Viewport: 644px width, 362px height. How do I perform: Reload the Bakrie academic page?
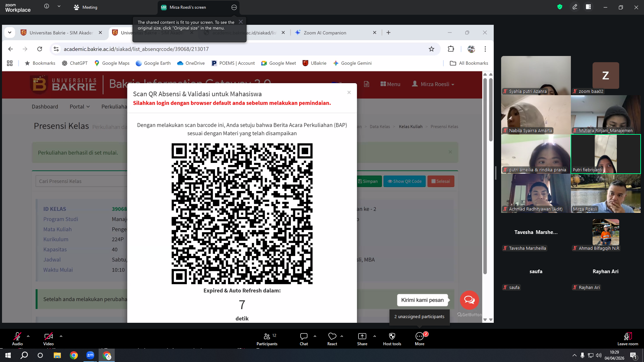click(40, 49)
